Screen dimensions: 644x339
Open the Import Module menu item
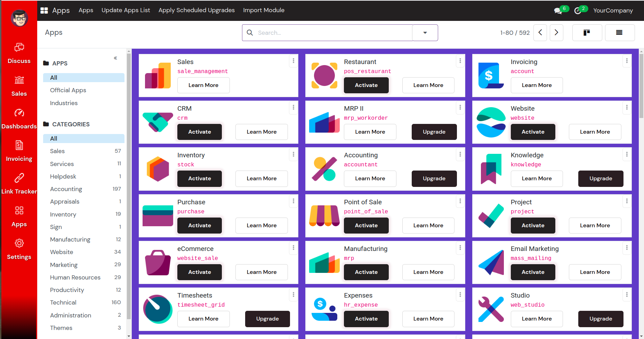coord(264,10)
